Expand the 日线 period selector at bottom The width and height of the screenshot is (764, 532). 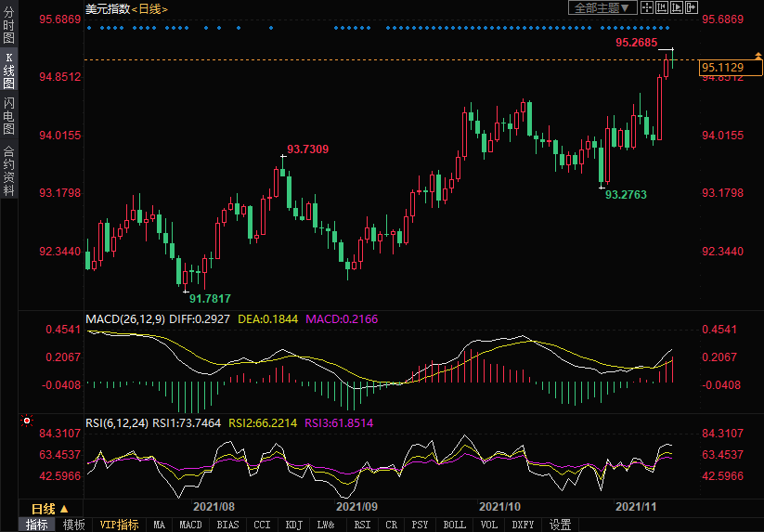coord(50,509)
